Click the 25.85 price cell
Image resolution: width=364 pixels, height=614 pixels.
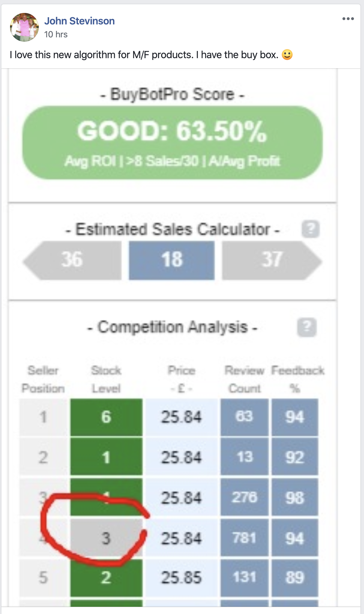click(181, 578)
